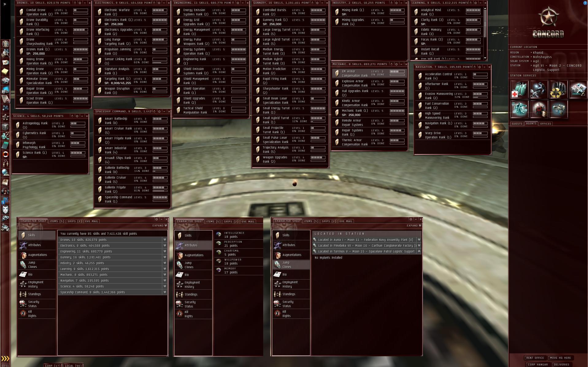Click the Move HQ Here button

tap(560, 358)
